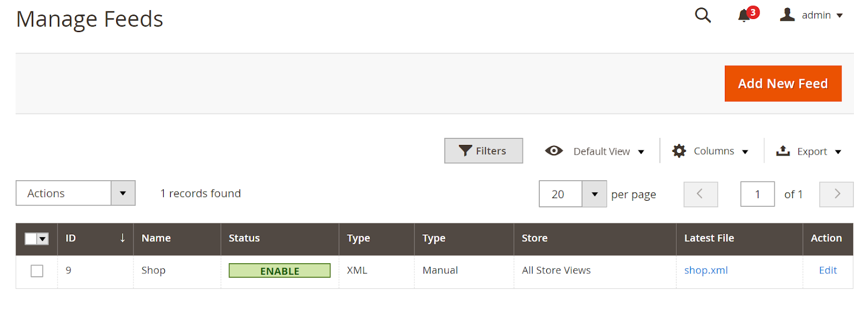This screenshot has width=868, height=311.
Task: Tick the checkbox for feed 9
Action: tap(37, 271)
